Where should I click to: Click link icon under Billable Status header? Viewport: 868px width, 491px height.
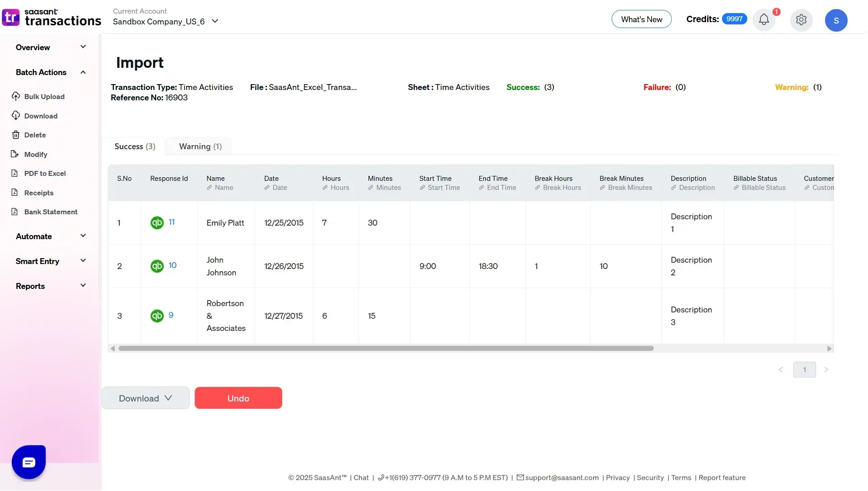[736, 188]
